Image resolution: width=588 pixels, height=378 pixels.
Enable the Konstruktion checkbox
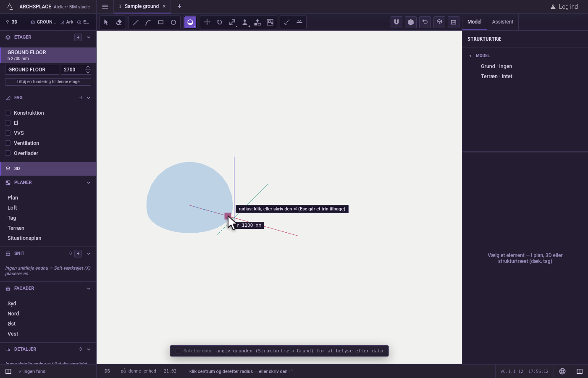(x=8, y=113)
